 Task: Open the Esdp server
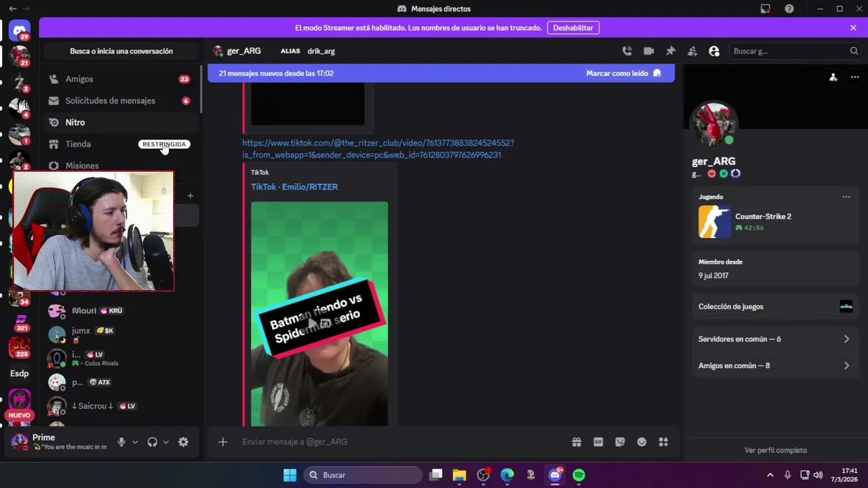tap(20, 373)
